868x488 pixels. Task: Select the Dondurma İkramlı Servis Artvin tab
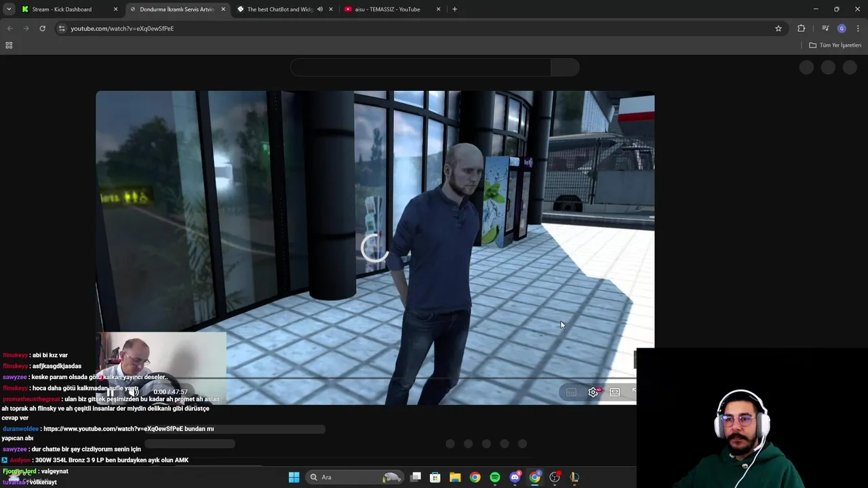[x=176, y=9]
